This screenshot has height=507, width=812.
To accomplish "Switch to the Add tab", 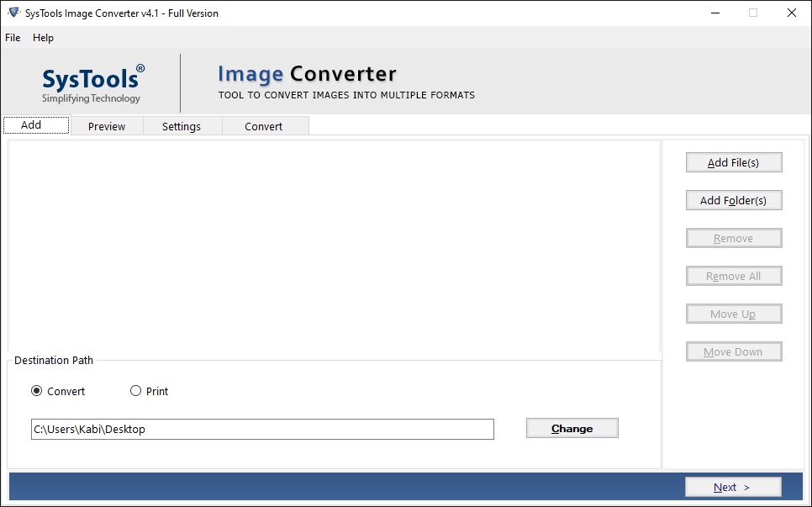I will 36,124.
